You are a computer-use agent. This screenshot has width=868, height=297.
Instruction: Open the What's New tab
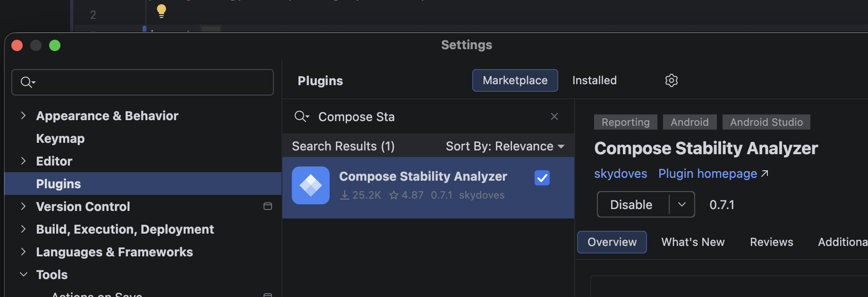point(693,242)
